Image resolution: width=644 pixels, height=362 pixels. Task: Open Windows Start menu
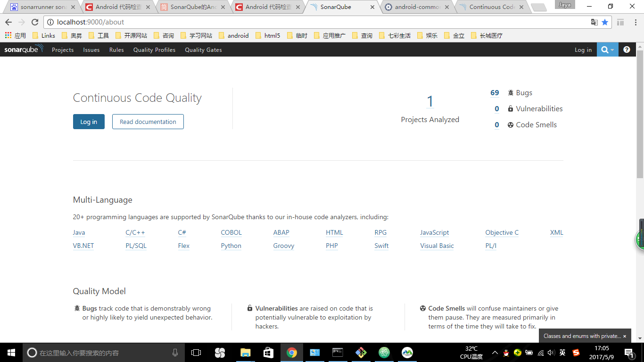(11, 353)
